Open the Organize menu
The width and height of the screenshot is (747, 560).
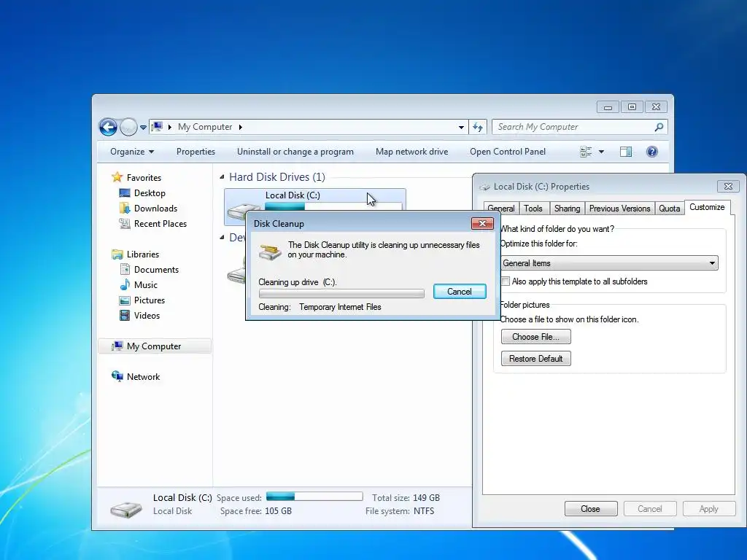(132, 152)
